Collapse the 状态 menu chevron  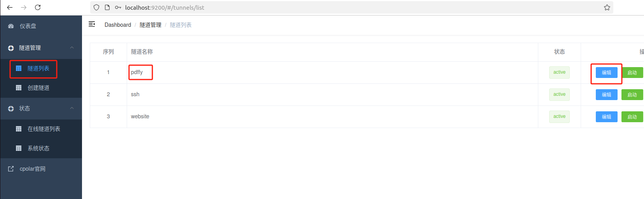72,108
